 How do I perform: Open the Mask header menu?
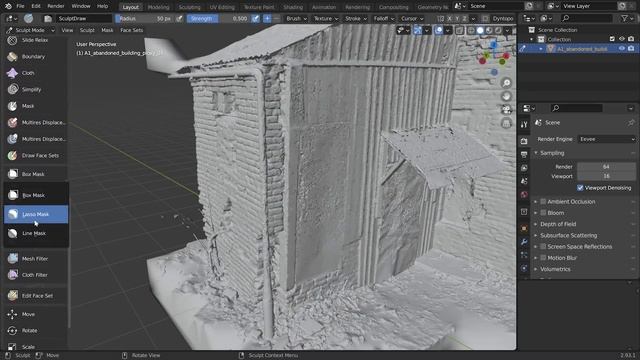click(x=107, y=30)
